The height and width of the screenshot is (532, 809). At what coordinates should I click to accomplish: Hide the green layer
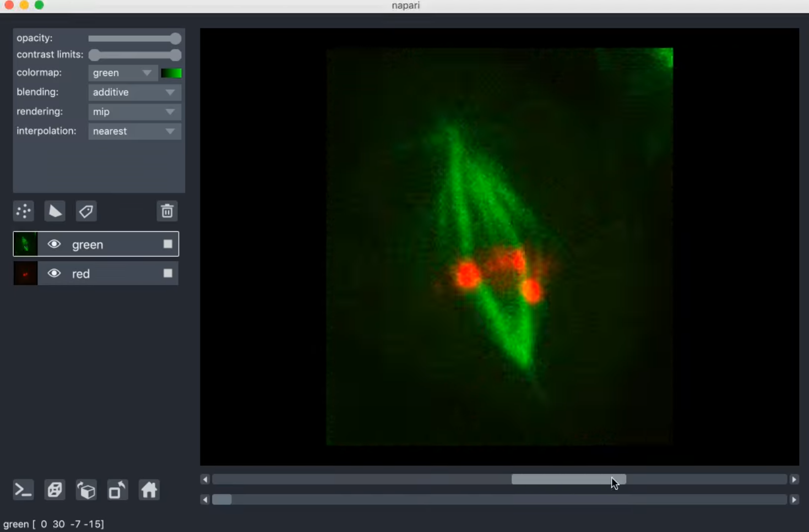54,244
